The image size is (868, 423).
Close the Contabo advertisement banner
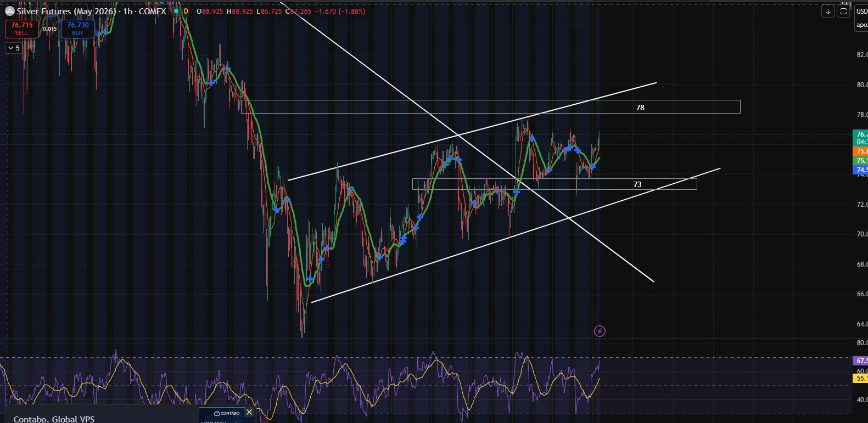(x=249, y=413)
